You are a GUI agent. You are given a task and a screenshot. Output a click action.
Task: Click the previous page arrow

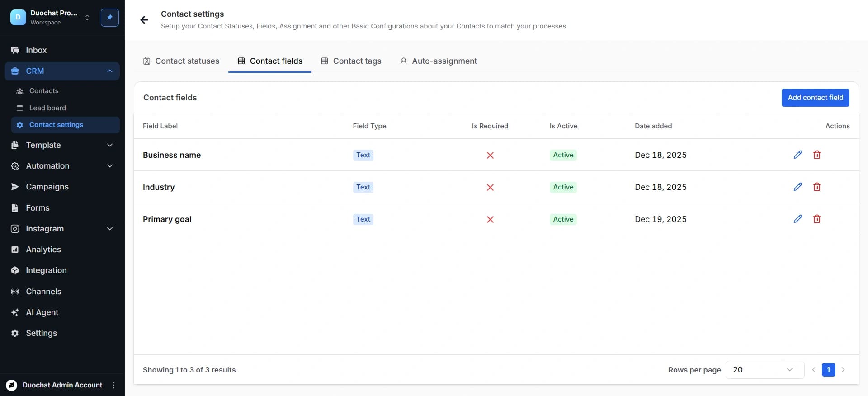814,370
